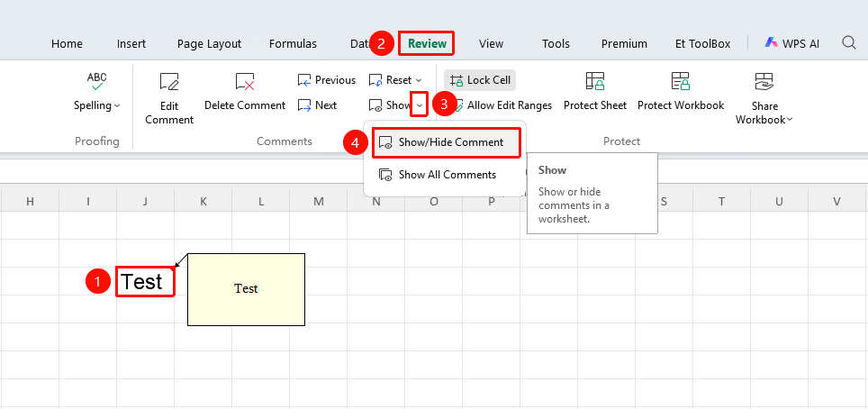Viewport: 868px width, 409px height.
Task: Open the Et ToolBox tab
Action: point(702,44)
